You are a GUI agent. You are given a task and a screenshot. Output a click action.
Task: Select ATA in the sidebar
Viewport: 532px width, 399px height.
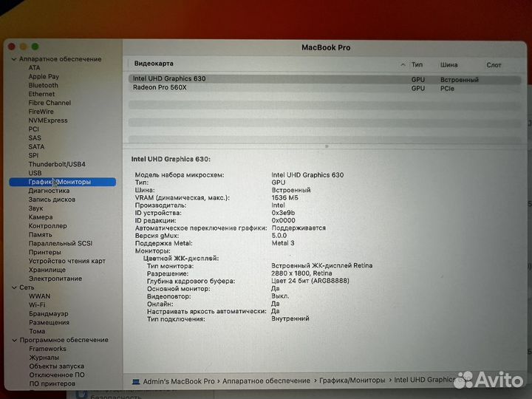[34, 67]
